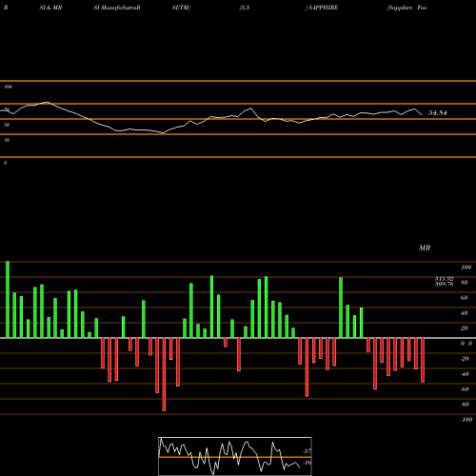Click the last red MR bar on the right

coord(423,360)
